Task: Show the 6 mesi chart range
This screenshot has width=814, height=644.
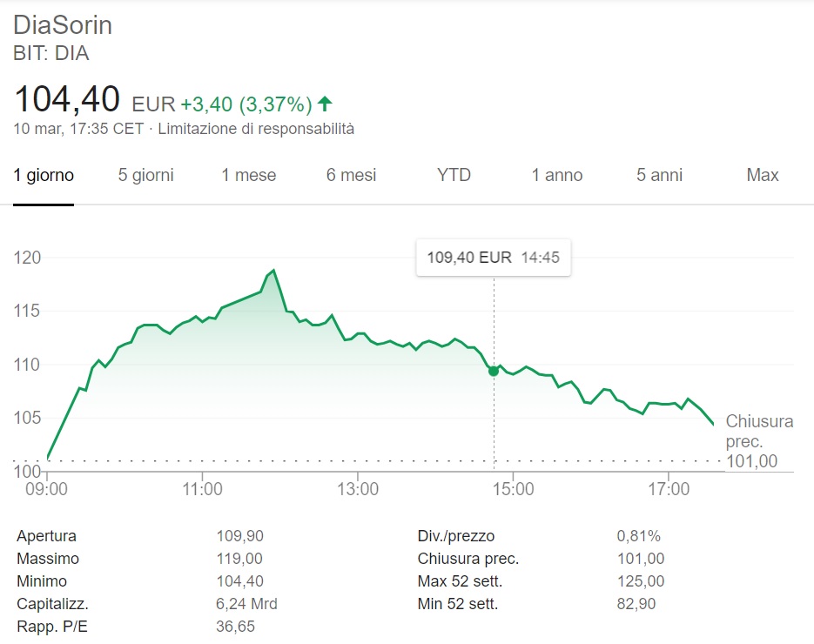Action: point(352,175)
